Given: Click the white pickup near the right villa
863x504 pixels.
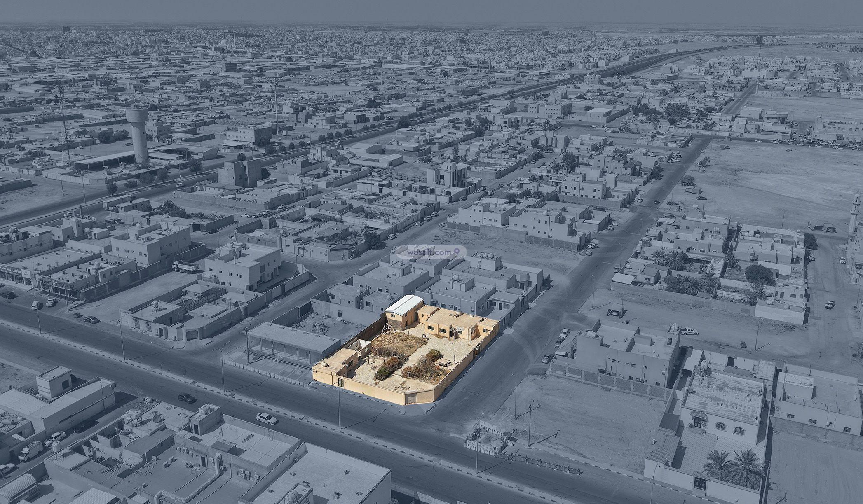Looking at the screenshot, I should pyautogui.click(x=689, y=331).
